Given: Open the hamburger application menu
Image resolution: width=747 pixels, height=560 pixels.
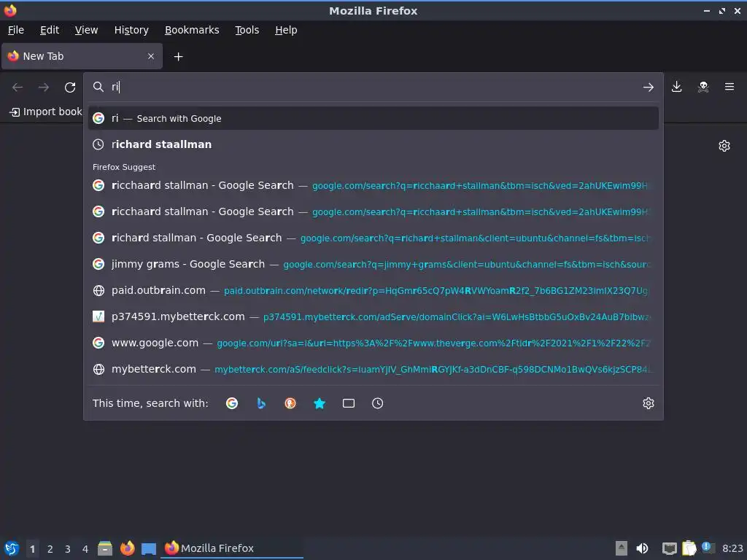Looking at the screenshot, I should [x=729, y=87].
